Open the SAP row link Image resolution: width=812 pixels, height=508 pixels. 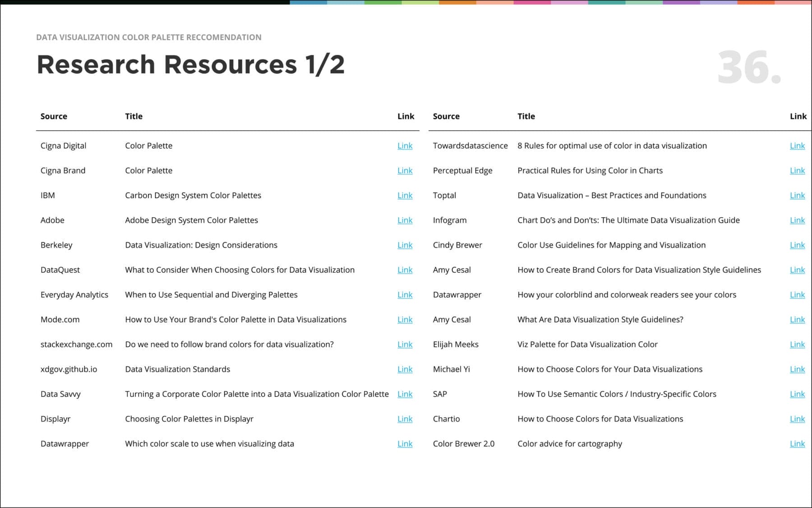pos(797,394)
